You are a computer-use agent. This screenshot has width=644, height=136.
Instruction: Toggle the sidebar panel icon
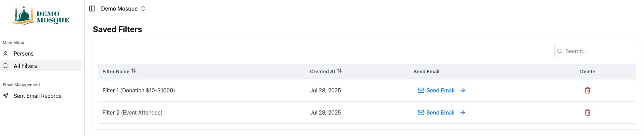click(x=92, y=9)
